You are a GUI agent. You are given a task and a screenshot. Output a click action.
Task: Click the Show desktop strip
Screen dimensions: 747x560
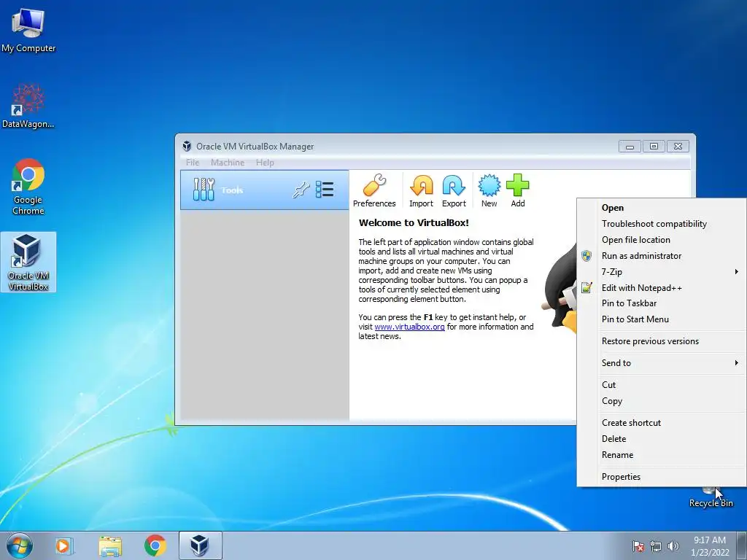point(742,545)
